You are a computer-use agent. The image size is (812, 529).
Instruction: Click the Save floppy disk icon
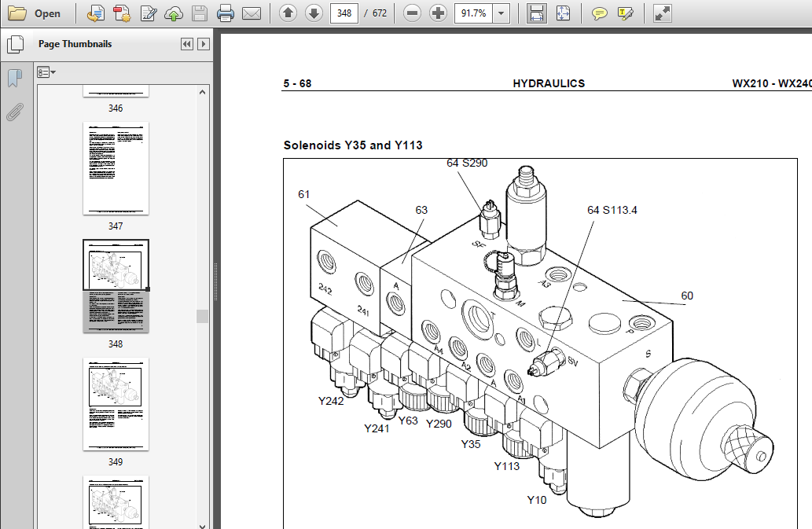[200, 13]
